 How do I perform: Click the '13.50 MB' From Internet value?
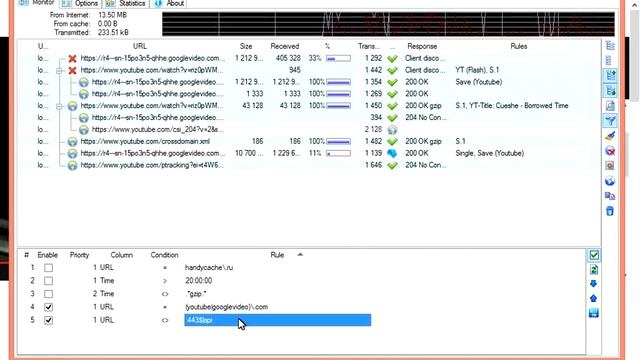(x=112, y=15)
